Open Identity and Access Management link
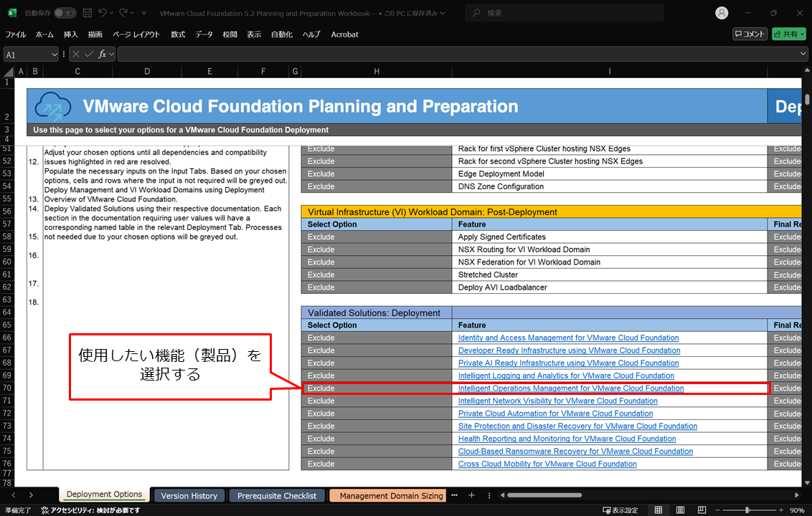 (x=568, y=338)
